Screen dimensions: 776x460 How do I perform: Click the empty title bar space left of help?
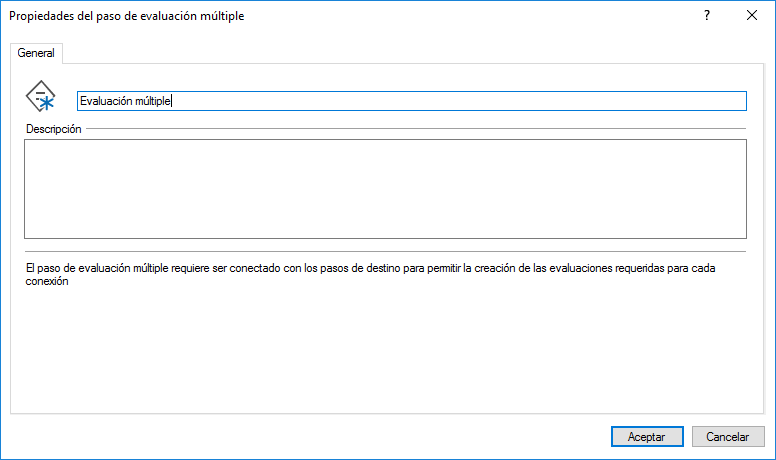470,15
